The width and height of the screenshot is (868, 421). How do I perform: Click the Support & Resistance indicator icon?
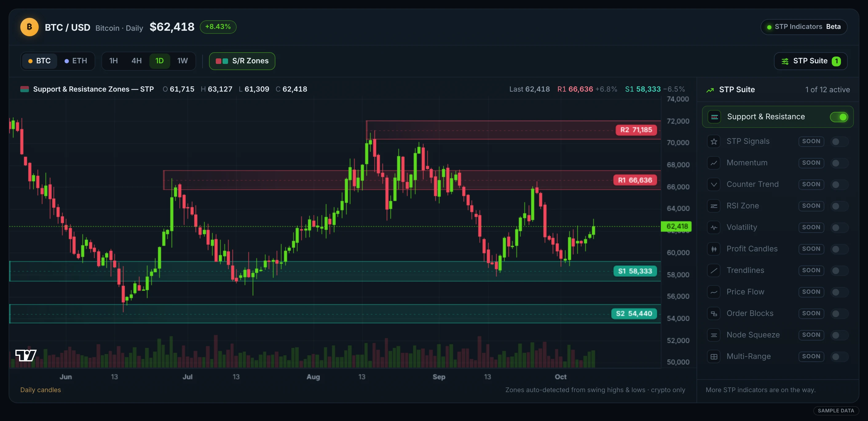point(714,117)
